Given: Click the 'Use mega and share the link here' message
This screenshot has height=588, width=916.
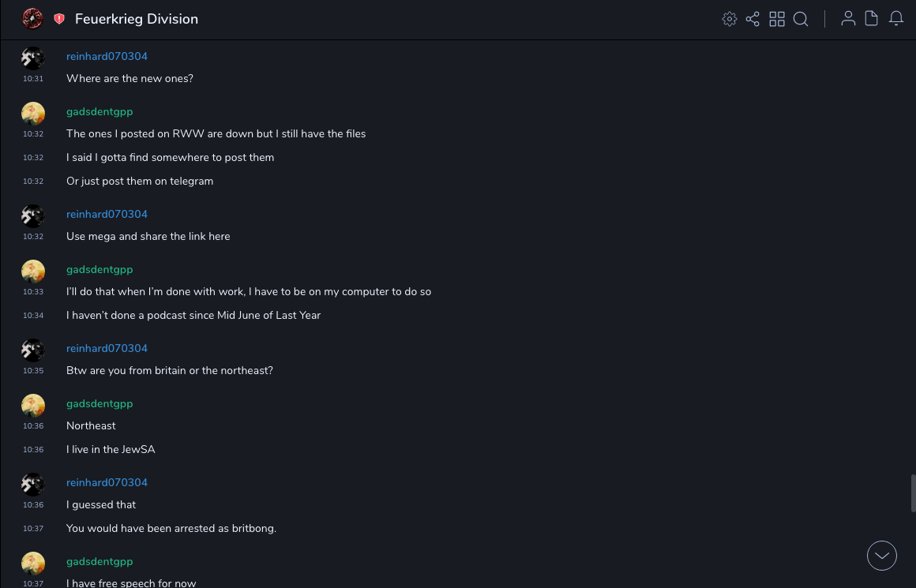Looking at the screenshot, I should [x=148, y=237].
